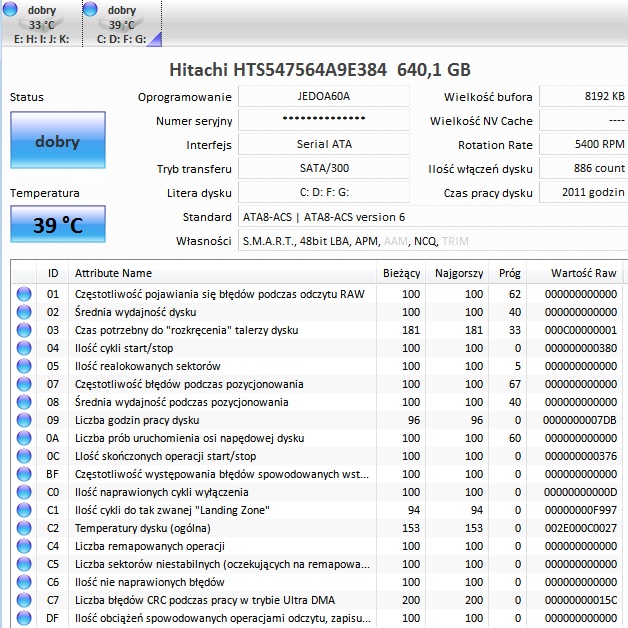This screenshot has width=628, height=628.
Task: Click status icon of attribute 0A
Action: pos(24,438)
